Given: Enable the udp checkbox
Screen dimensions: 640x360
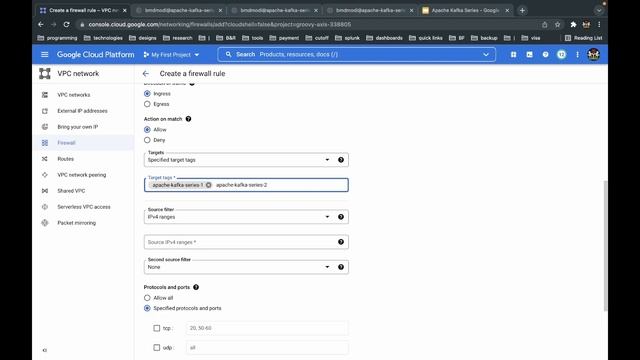Looking at the screenshot, I should coord(157,348).
